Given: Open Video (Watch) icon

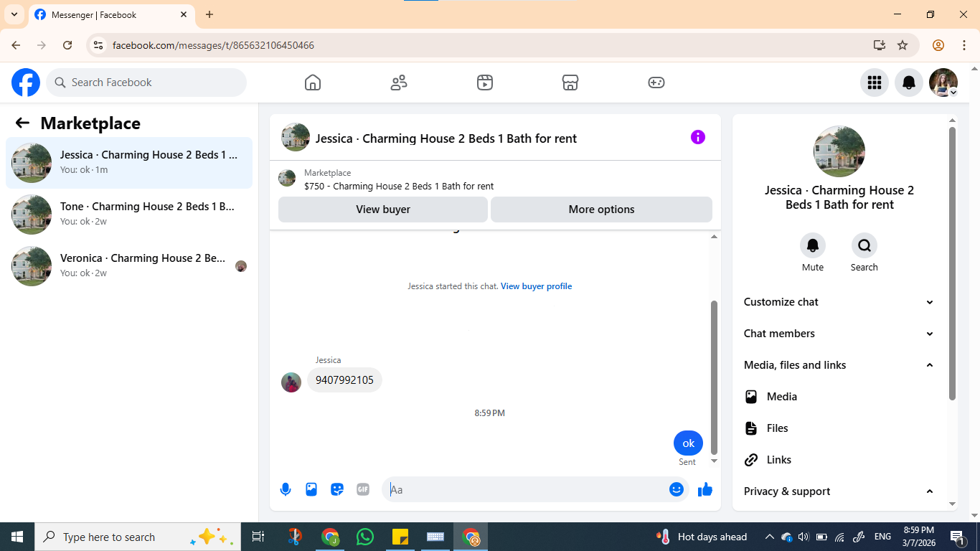Looking at the screenshot, I should pyautogui.click(x=485, y=83).
